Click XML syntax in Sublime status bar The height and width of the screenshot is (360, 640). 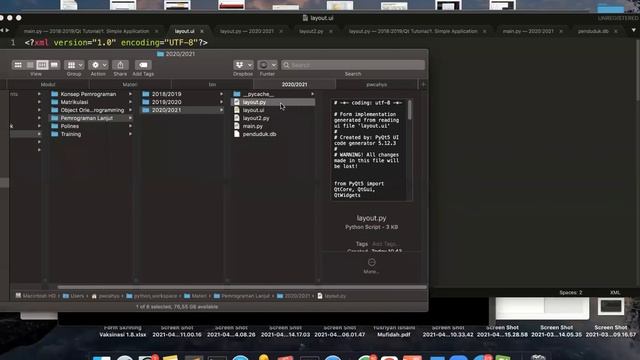coord(615,293)
